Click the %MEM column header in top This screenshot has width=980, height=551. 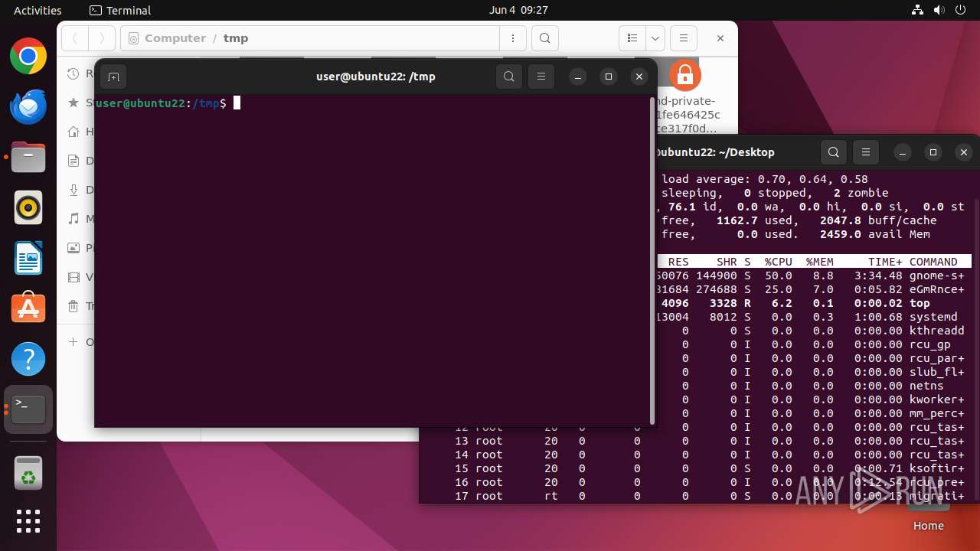[819, 262]
